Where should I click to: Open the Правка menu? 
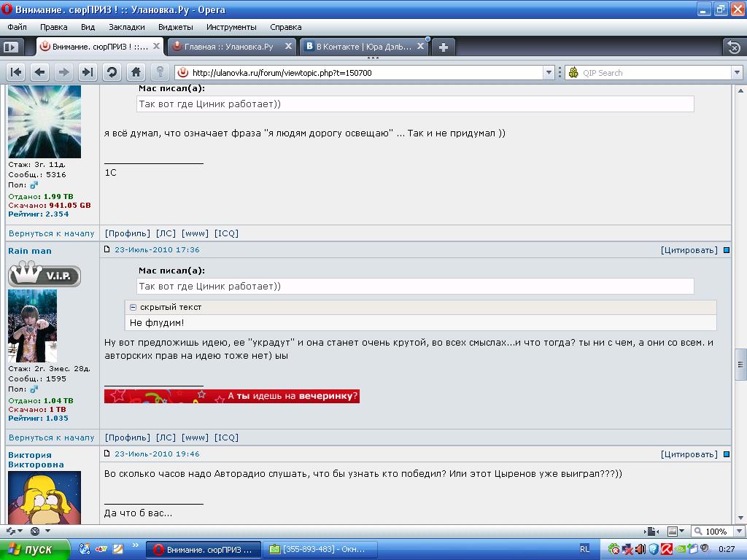(53, 27)
